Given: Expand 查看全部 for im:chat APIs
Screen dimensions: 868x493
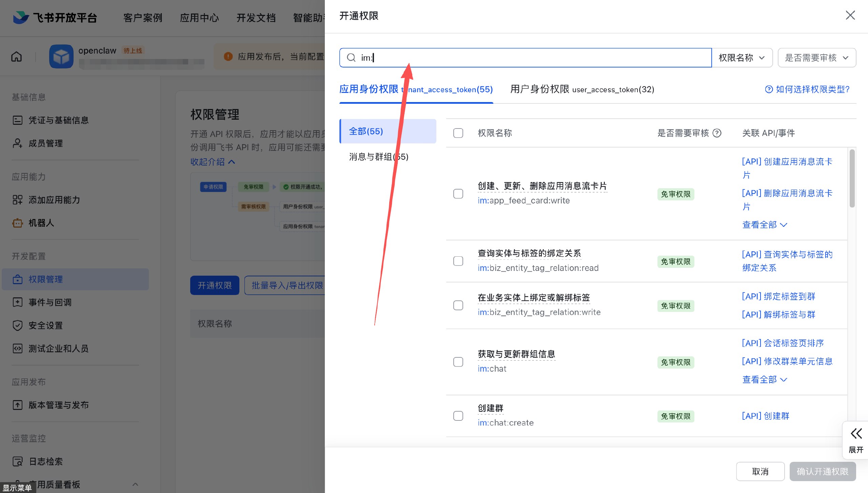Looking at the screenshot, I should coord(765,379).
